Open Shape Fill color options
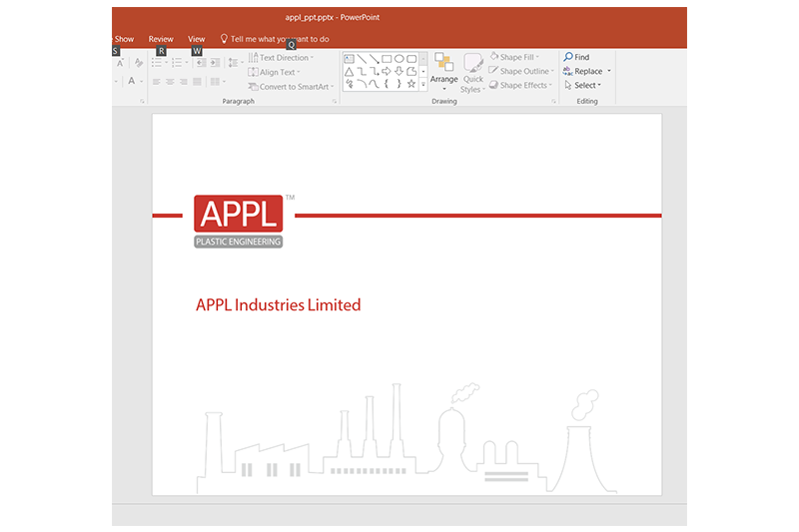 514,57
